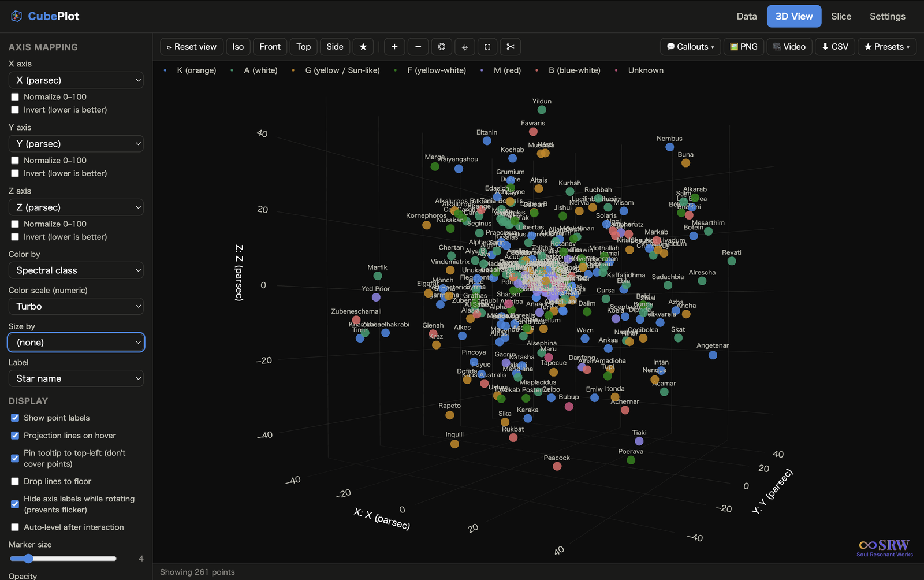
Task: Click the CubePlot logo
Action: 45,16
